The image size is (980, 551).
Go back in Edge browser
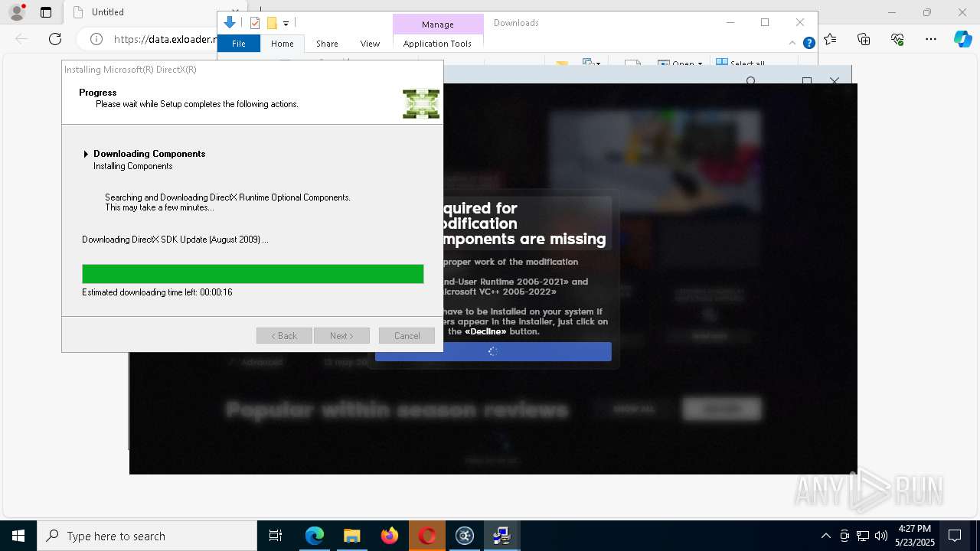click(x=21, y=39)
